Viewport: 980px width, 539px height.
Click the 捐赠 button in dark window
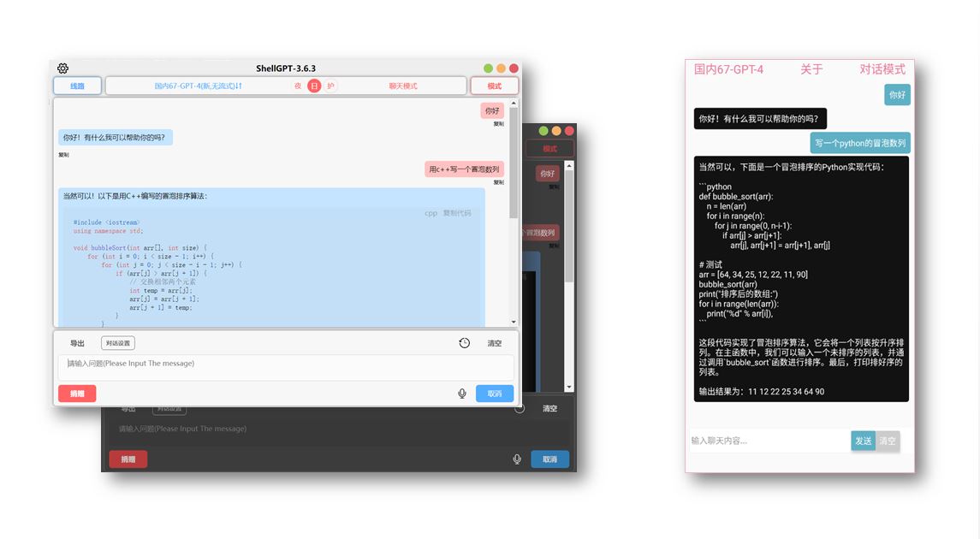(x=128, y=459)
